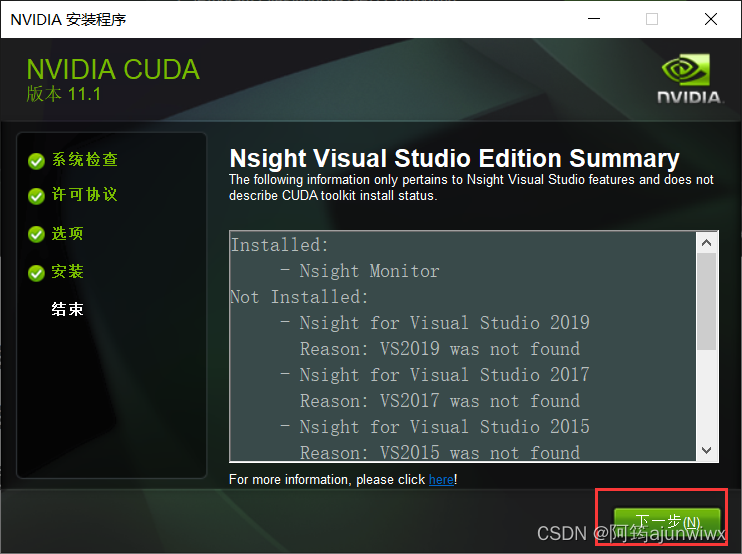Select the 选项 step label
Image resolution: width=742 pixels, height=554 pixels.
[x=68, y=233]
